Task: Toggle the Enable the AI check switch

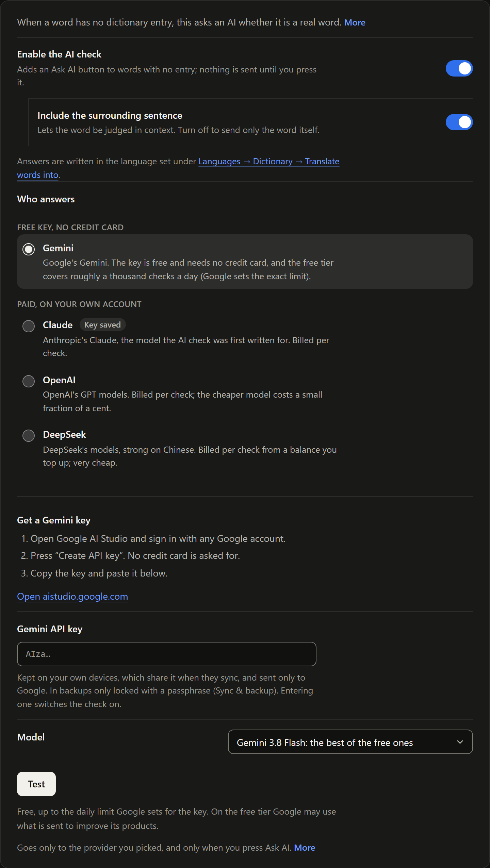Action: coord(459,68)
